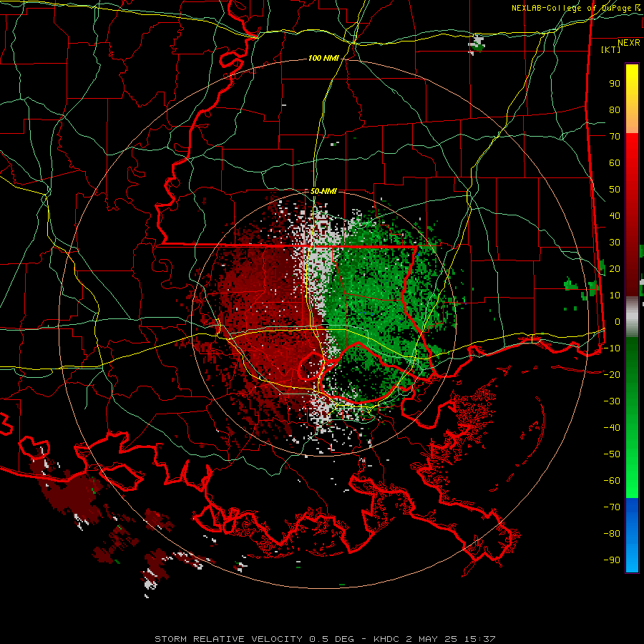
Task: Select the 100 NMI range ring label
Action: click(x=323, y=58)
